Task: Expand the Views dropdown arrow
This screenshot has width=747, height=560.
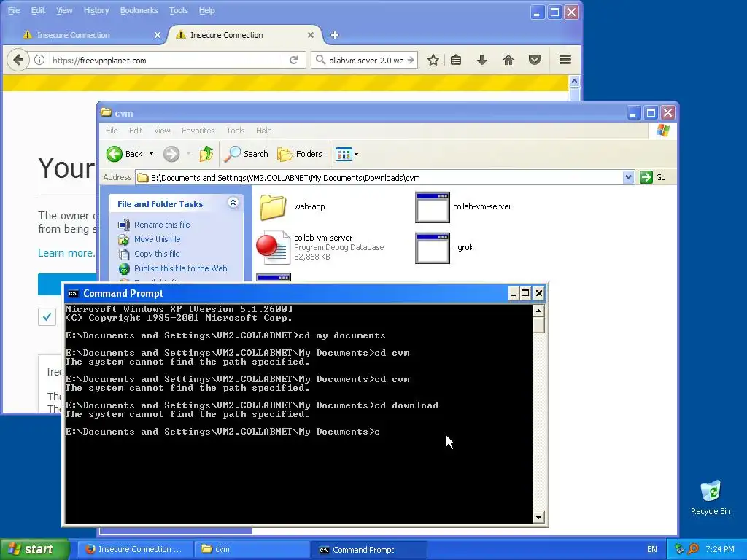Action: pos(356,154)
